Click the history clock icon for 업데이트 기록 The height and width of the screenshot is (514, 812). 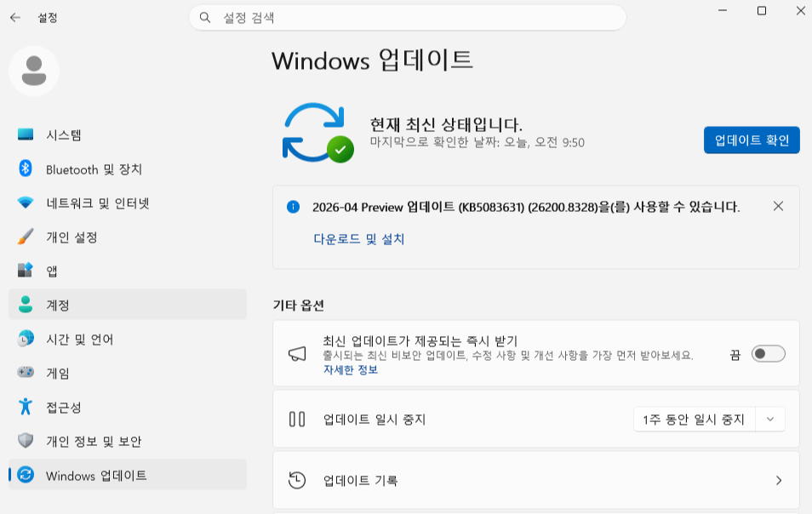[x=297, y=480]
